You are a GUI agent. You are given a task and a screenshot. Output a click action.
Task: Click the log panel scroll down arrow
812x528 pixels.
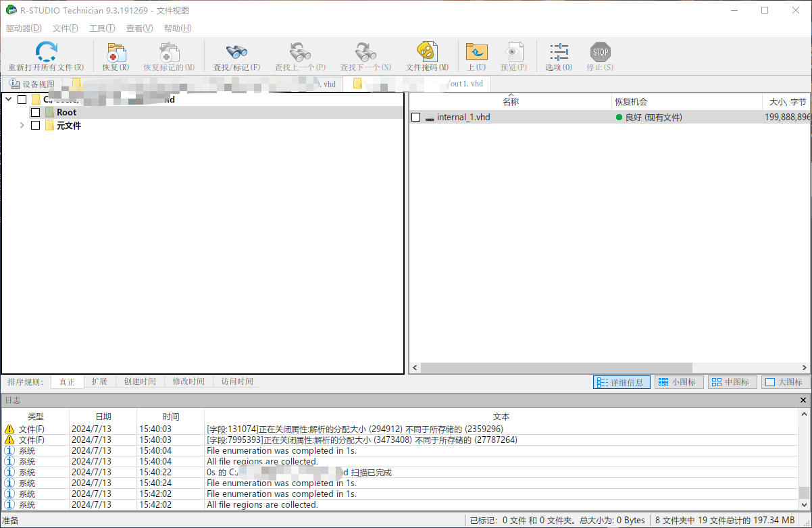pyautogui.click(x=804, y=506)
